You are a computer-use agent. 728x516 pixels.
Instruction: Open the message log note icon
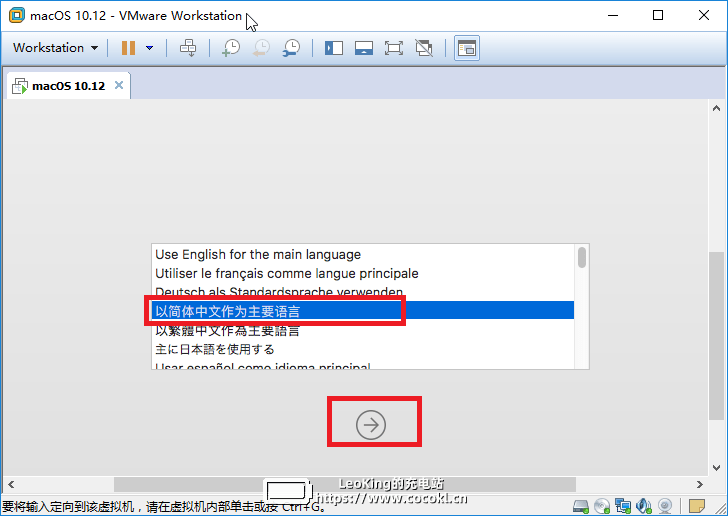tap(697, 506)
